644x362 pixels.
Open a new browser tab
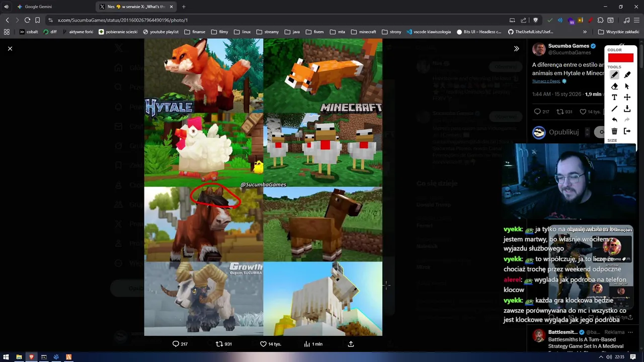(184, 7)
